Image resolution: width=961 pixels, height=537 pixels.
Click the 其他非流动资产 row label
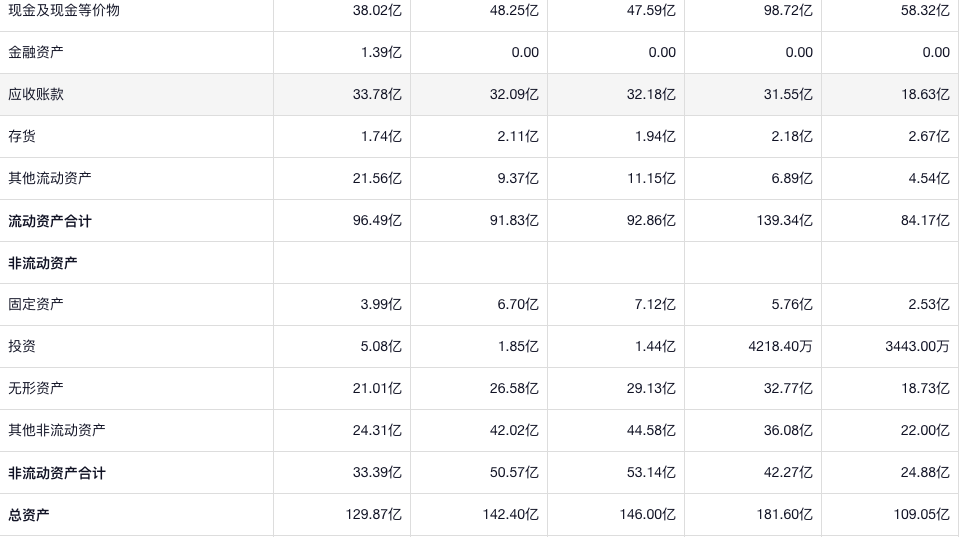coord(57,431)
